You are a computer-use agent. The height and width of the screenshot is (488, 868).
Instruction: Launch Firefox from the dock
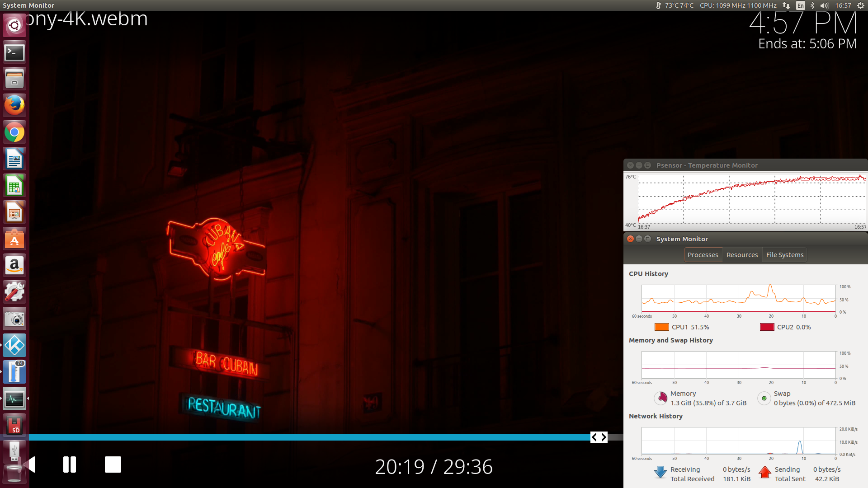(x=14, y=106)
